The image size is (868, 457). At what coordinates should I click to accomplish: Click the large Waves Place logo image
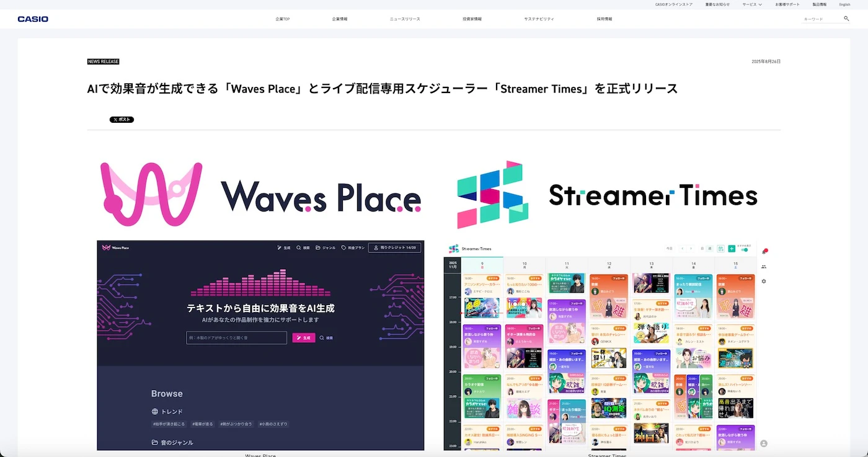coord(260,194)
